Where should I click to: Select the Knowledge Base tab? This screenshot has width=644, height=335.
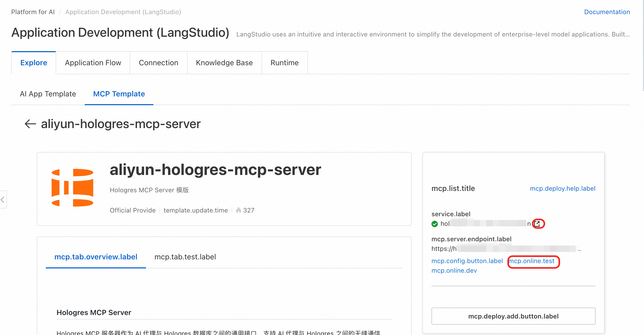pyautogui.click(x=224, y=63)
